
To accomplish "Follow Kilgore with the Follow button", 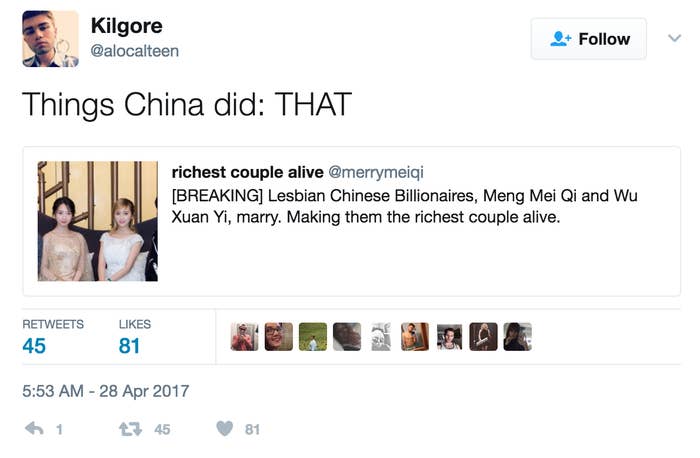I will pos(588,39).
